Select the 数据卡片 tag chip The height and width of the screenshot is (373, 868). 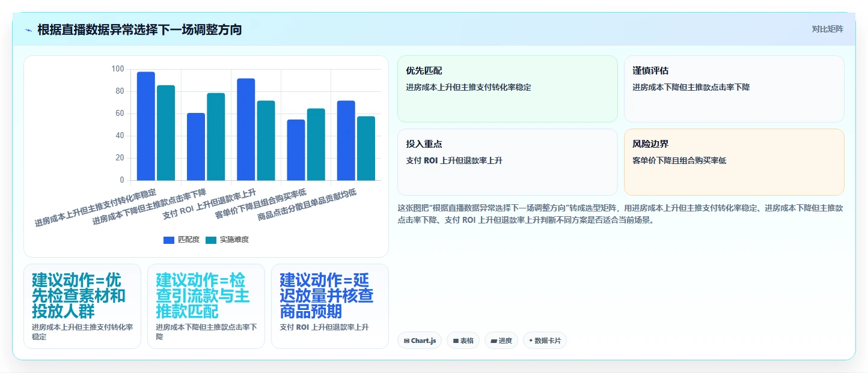pyautogui.click(x=545, y=341)
